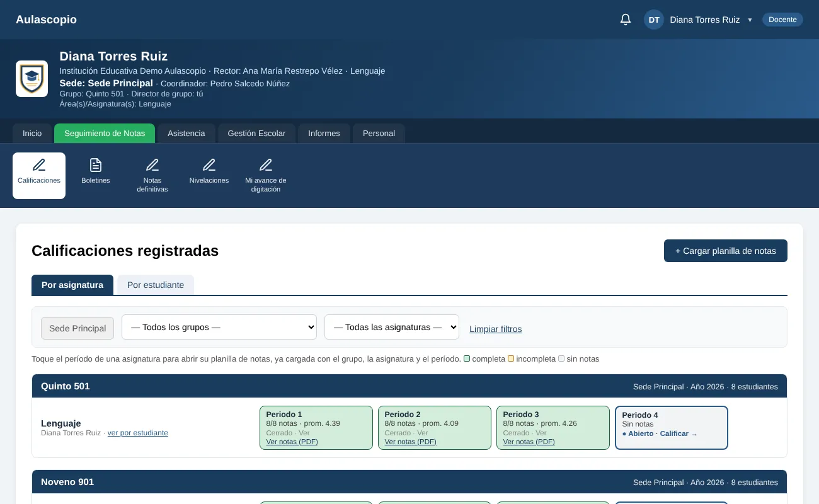Expand the user account menu arrow

(750, 20)
